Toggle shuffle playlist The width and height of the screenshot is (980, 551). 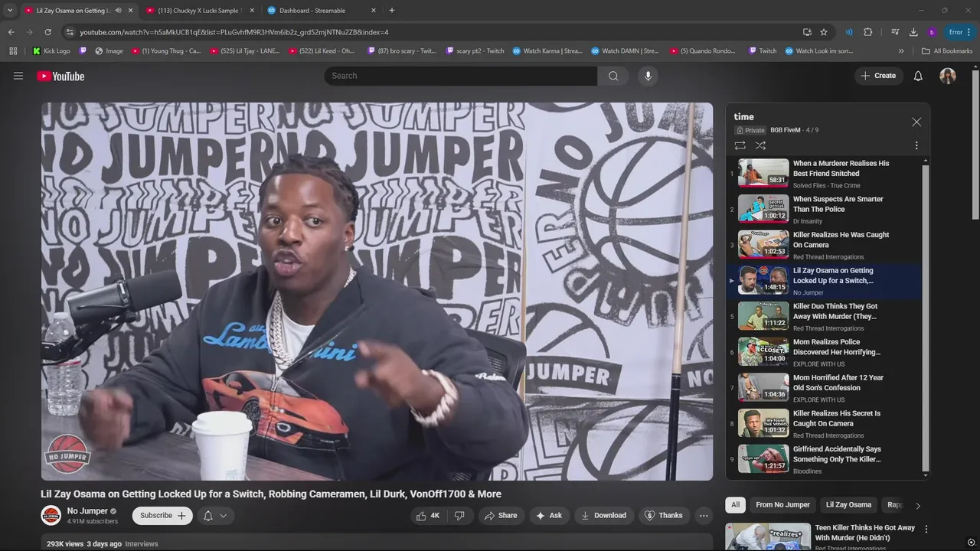[x=760, y=145]
